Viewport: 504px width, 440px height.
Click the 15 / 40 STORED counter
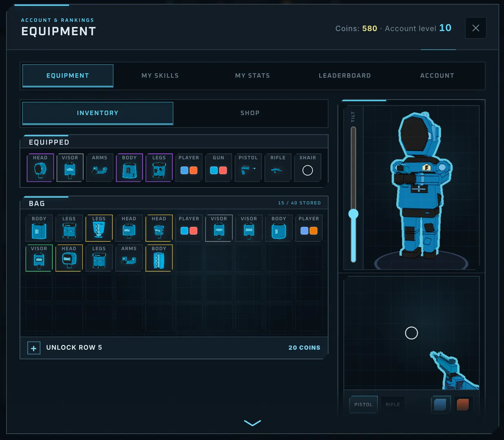tap(299, 203)
